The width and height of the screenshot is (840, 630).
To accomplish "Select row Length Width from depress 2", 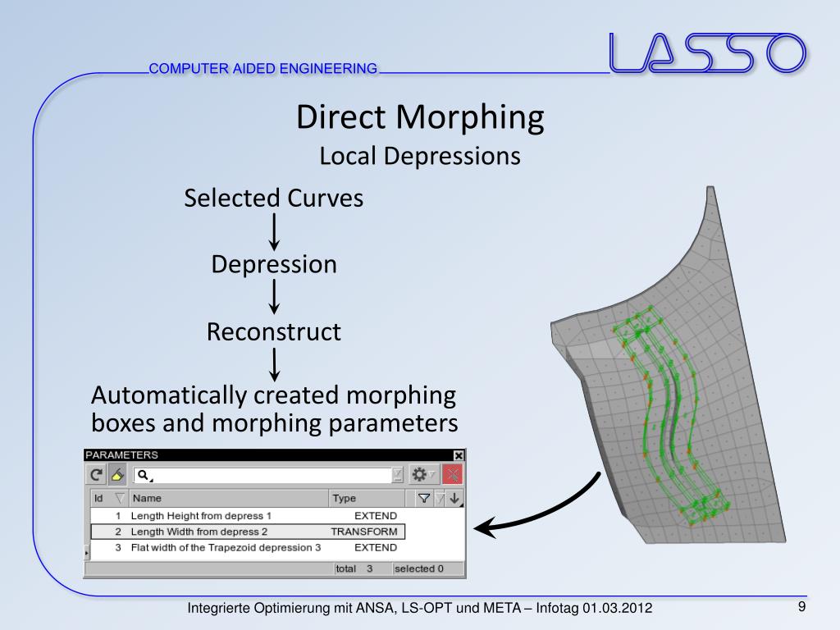I will pyautogui.click(x=248, y=532).
